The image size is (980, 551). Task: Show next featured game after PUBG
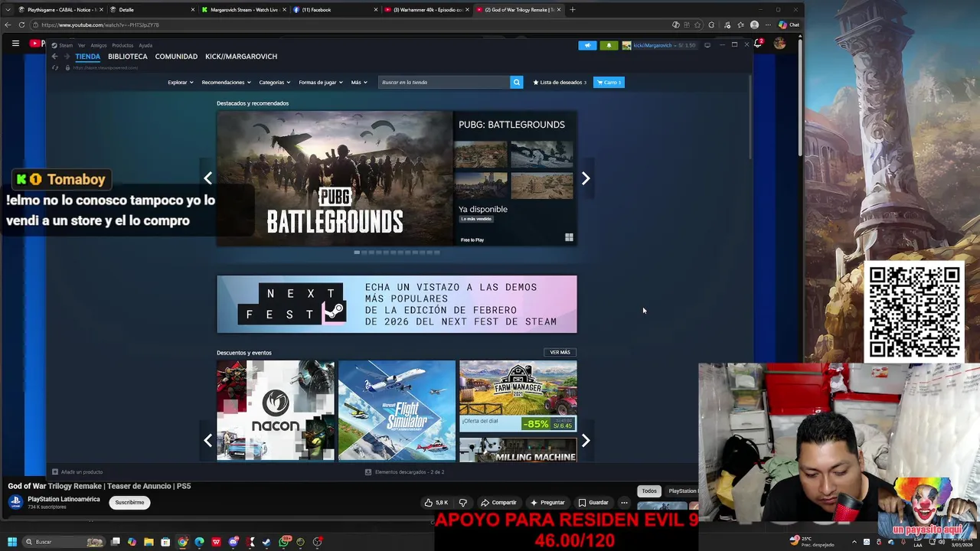(x=586, y=178)
